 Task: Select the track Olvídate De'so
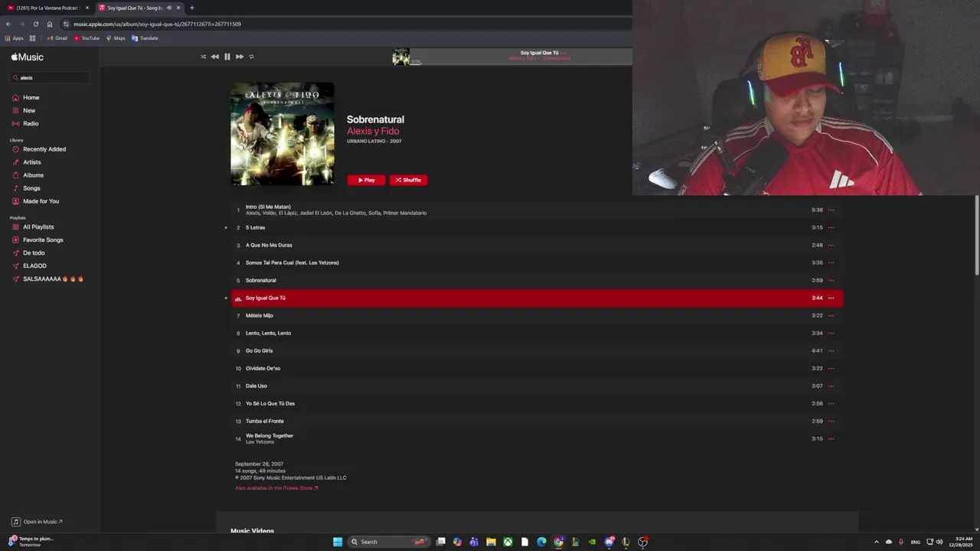tap(537, 368)
